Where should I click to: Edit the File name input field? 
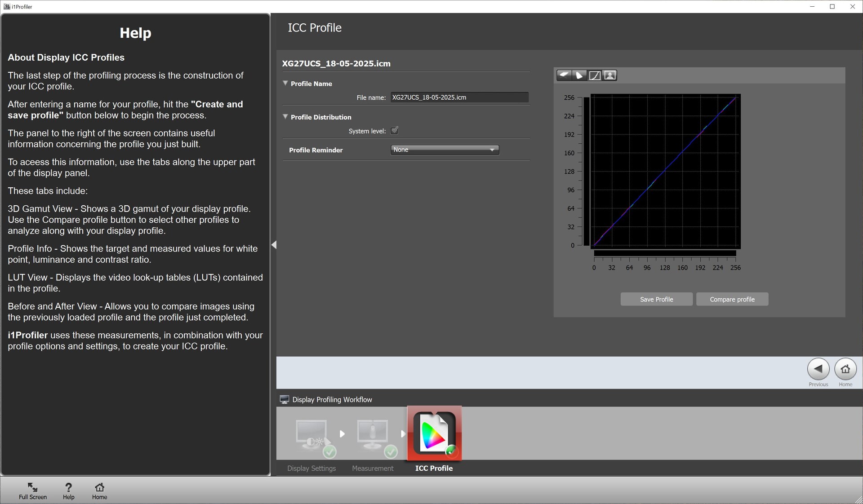click(459, 97)
